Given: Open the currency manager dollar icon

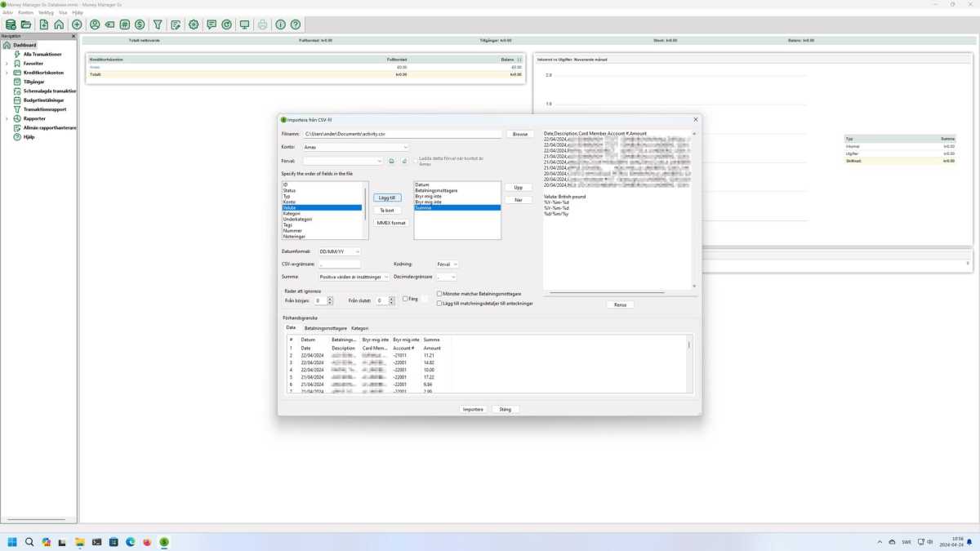Looking at the screenshot, I should (140, 25).
